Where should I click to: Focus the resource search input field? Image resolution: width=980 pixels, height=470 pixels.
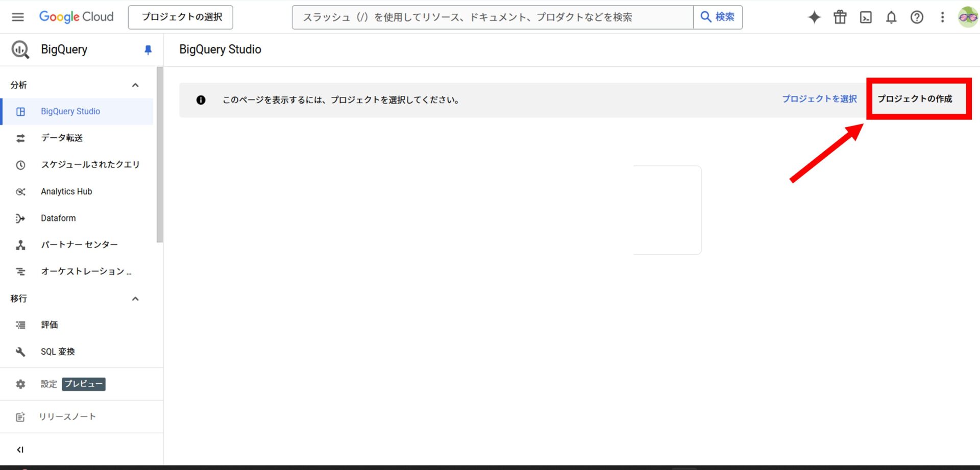(x=493, y=17)
